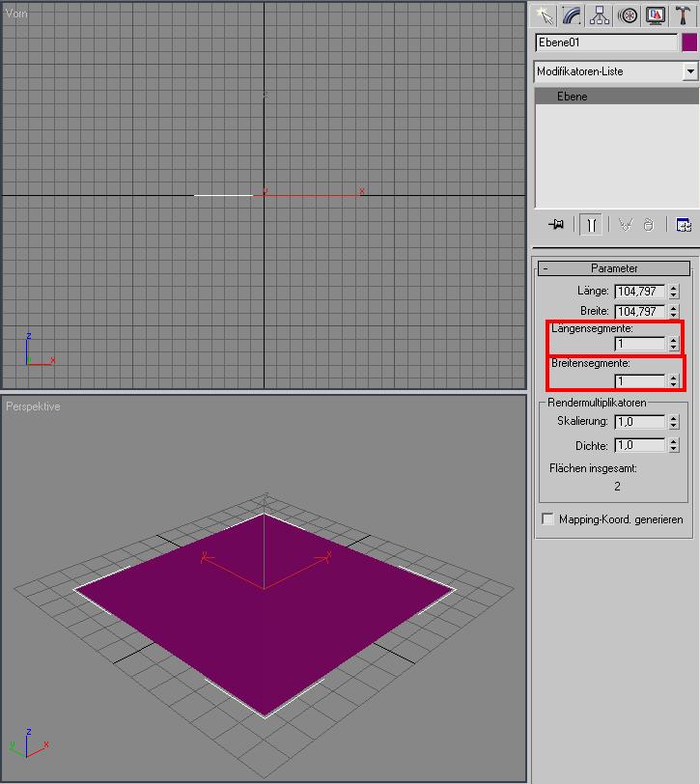Click the purple object color swatch

pyautogui.click(x=689, y=42)
